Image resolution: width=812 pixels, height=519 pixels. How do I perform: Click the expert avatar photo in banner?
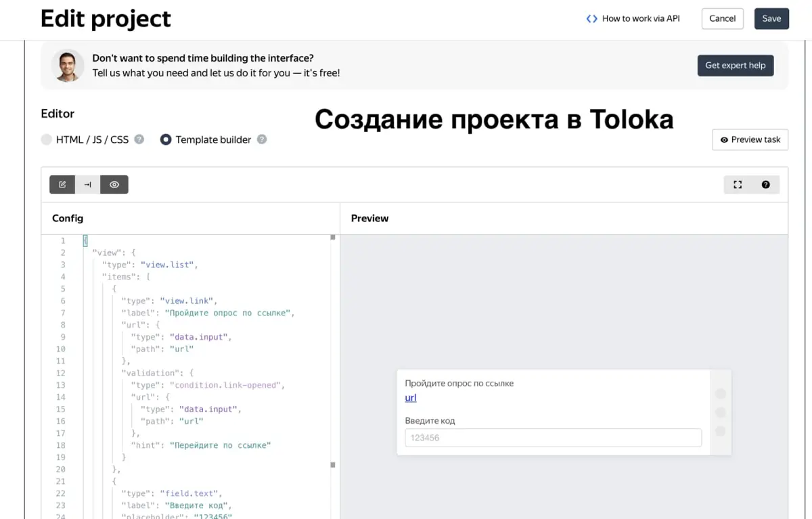68,66
